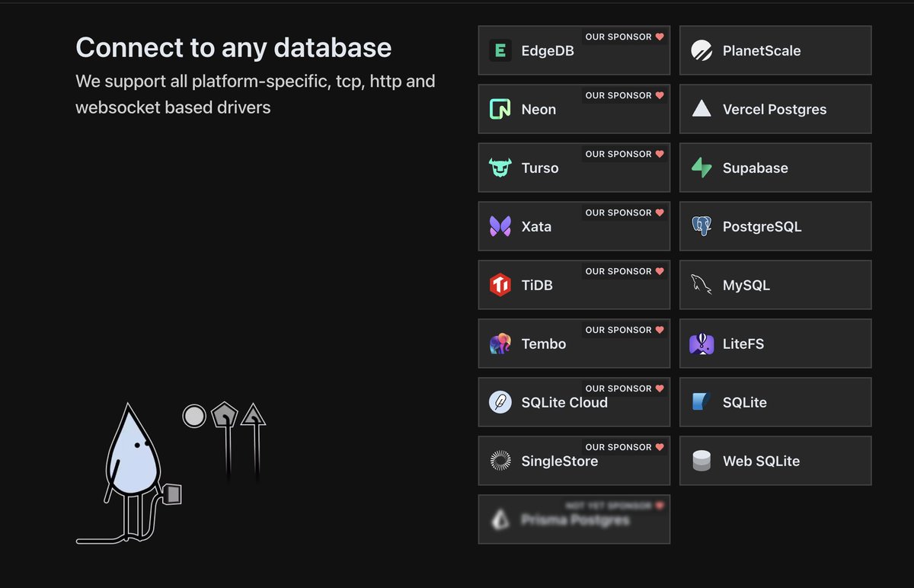Click the Web SQLite database cylinder icon

click(x=701, y=462)
